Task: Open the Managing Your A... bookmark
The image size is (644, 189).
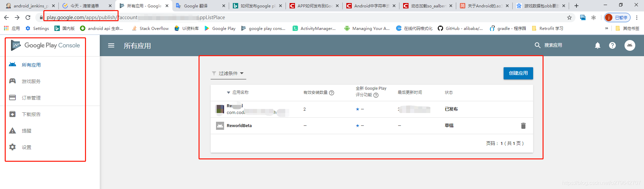Action: (x=367, y=29)
